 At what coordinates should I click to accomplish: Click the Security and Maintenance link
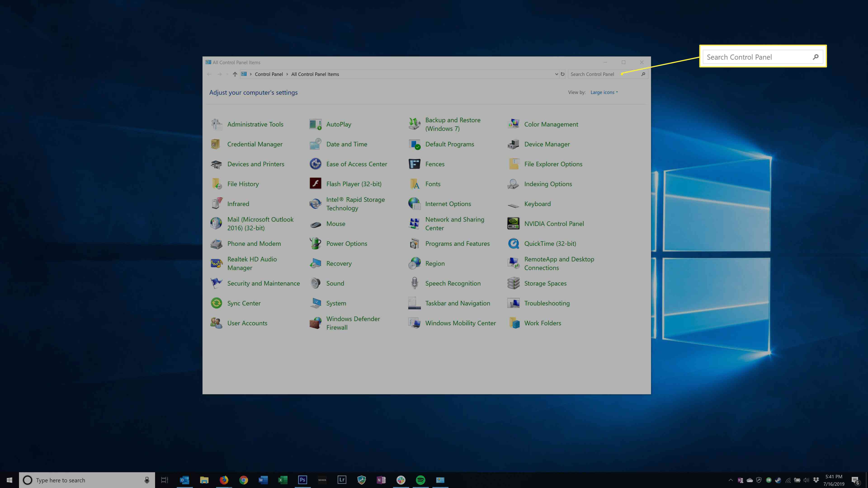click(263, 283)
